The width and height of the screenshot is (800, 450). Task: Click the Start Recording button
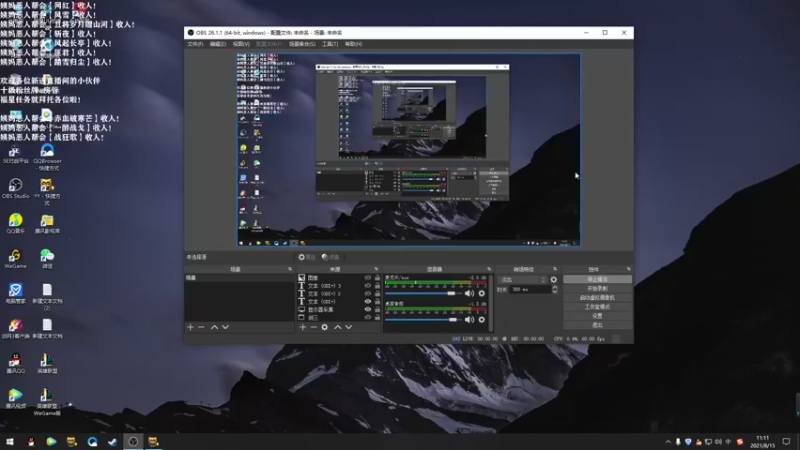[x=597, y=288]
